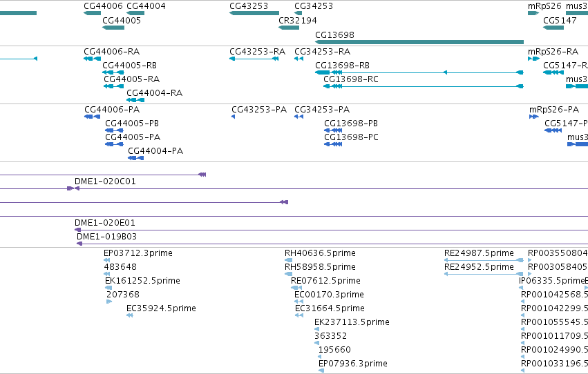Screen dimensions: 588x374
Task: Select protein CG13698-PB
Action: [333, 130]
